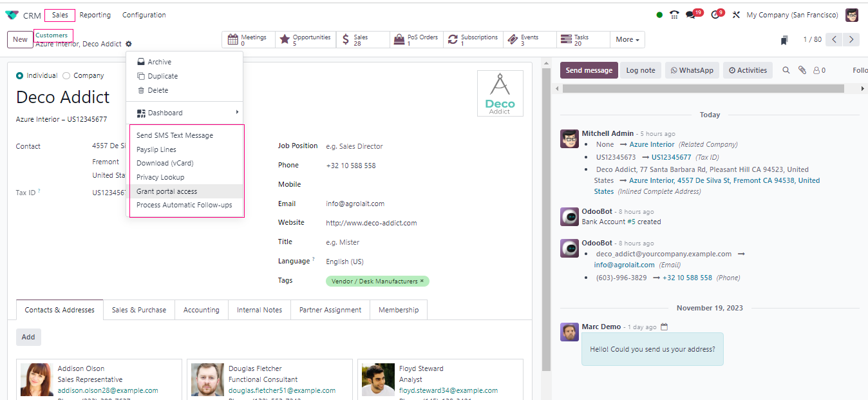
Task: Select the Individual radio button
Action: [x=20, y=75]
